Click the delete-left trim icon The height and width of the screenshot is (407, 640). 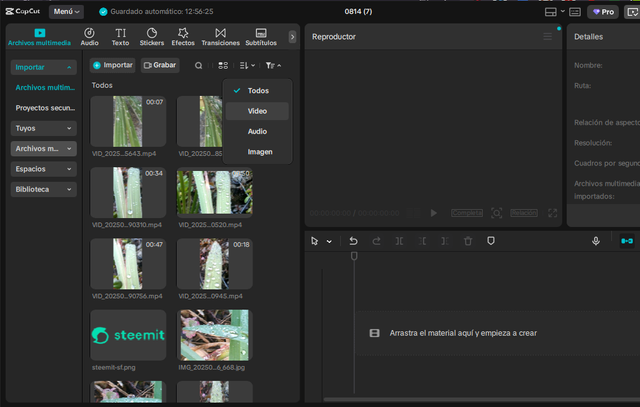coord(422,241)
